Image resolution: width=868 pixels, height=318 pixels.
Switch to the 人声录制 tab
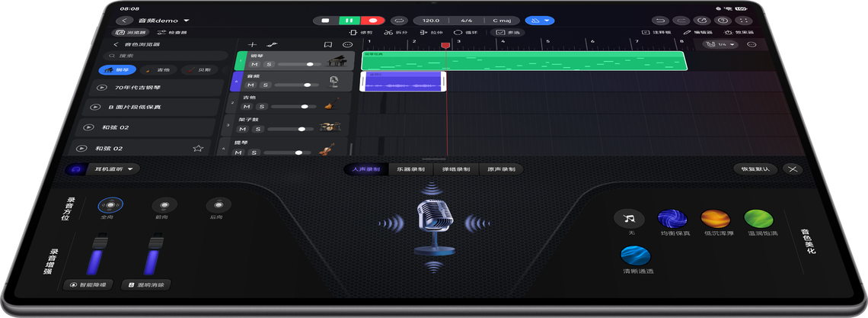coord(366,169)
